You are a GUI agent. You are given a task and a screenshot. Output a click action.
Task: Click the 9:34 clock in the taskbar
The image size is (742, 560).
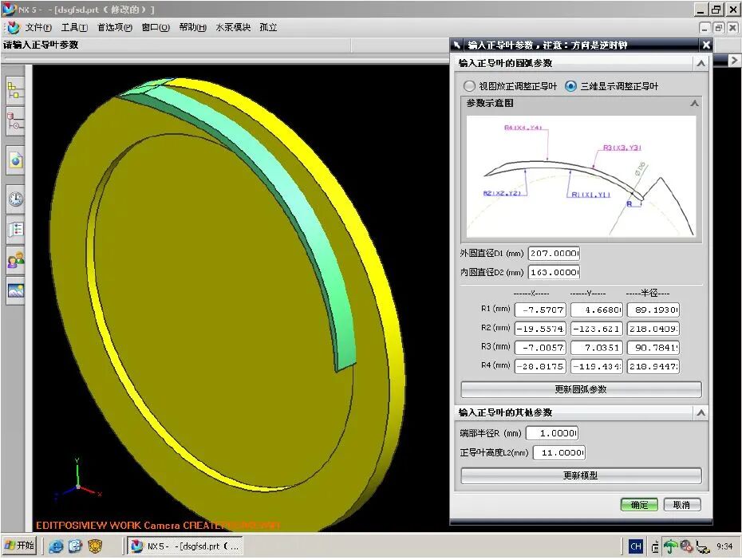[724, 546]
